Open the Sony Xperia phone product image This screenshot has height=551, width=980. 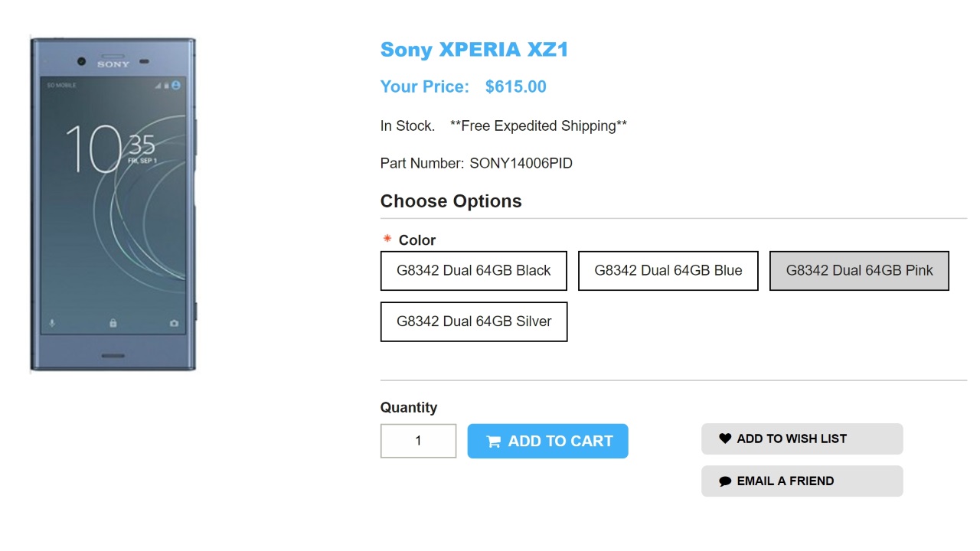(113, 204)
